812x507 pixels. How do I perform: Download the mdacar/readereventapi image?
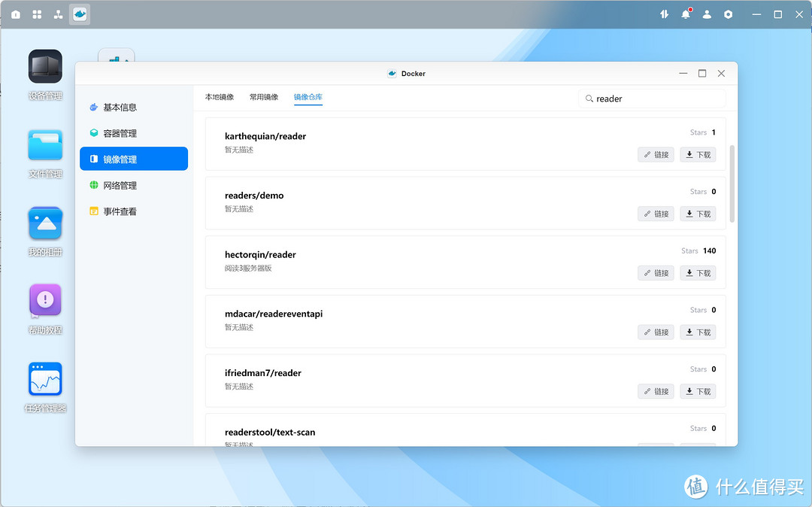(698, 332)
